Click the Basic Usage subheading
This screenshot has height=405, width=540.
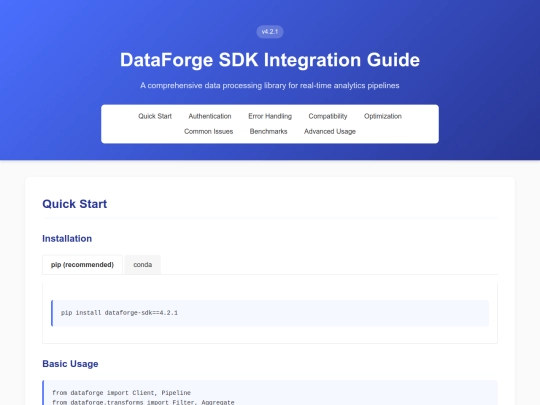70,364
